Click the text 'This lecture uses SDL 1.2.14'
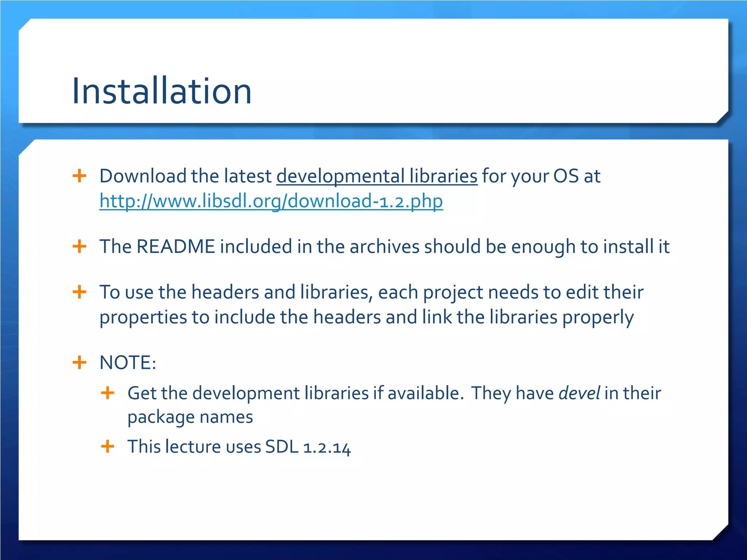Image resolution: width=747 pixels, height=560 pixels. tap(239, 447)
